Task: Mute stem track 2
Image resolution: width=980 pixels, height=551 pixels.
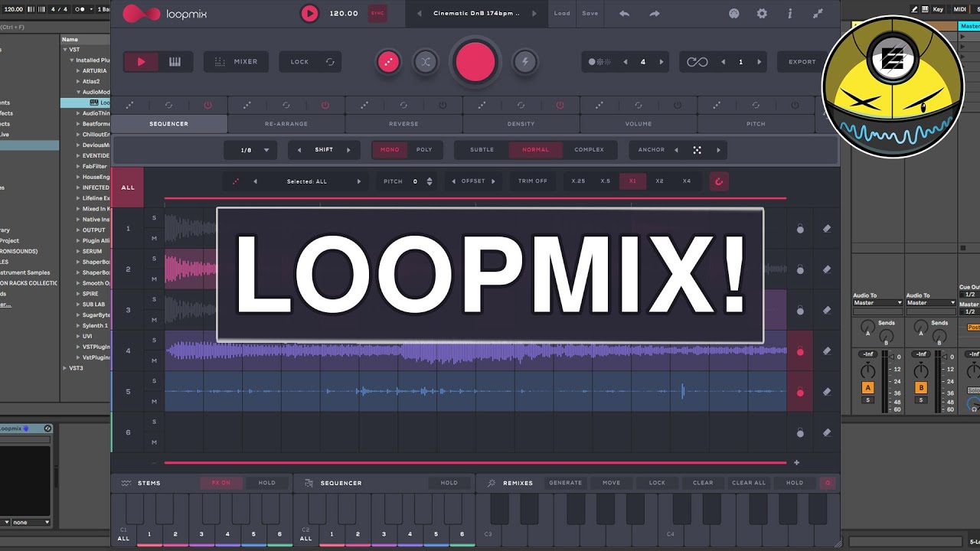Action: [x=154, y=279]
